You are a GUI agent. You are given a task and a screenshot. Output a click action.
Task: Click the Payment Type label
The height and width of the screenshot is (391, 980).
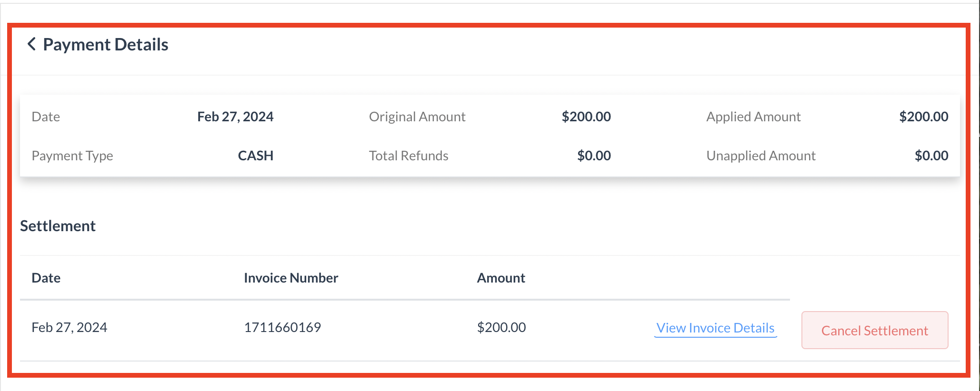coord(72,156)
